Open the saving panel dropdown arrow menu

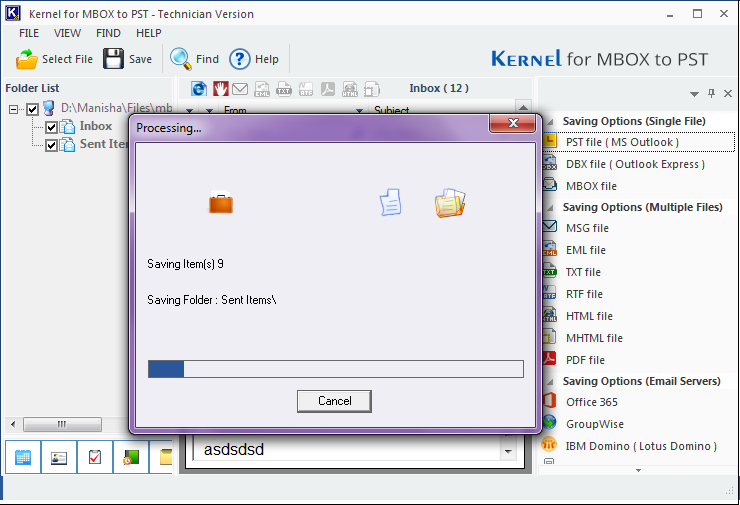pos(694,94)
